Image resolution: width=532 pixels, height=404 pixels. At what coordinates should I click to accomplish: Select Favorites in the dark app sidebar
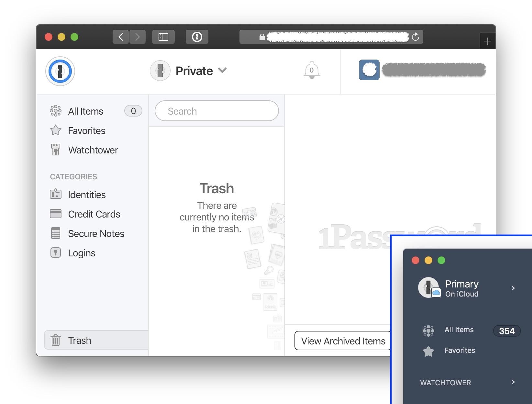click(460, 351)
